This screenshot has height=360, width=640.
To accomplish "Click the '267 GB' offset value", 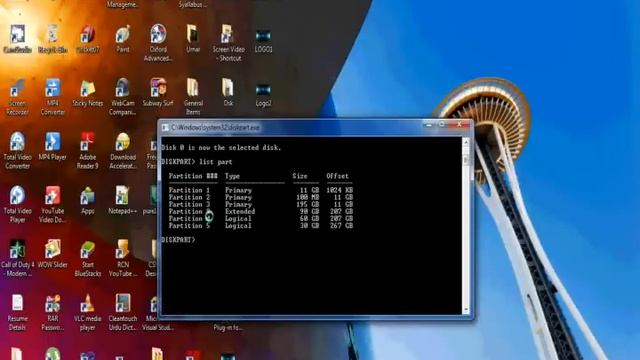I will coord(342,225).
